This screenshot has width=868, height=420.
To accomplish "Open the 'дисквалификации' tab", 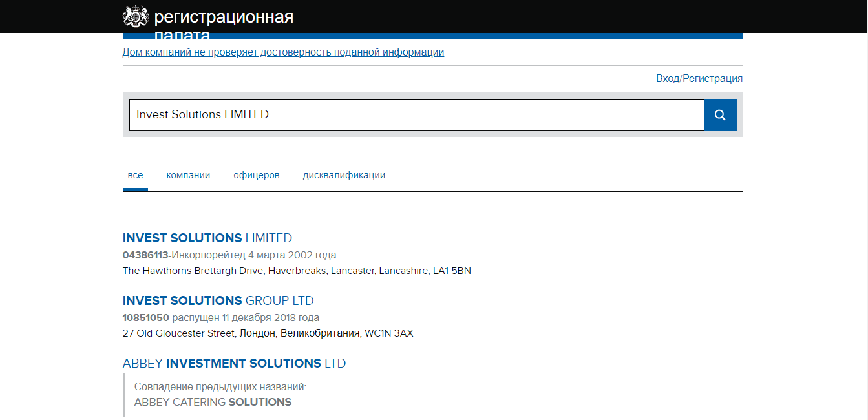I will tap(344, 176).
